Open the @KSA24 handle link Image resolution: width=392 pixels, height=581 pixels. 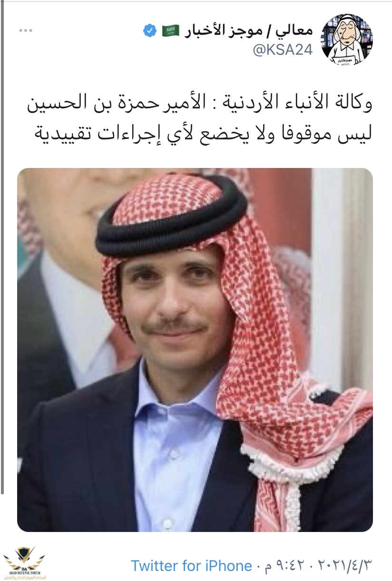click(x=283, y=50)
